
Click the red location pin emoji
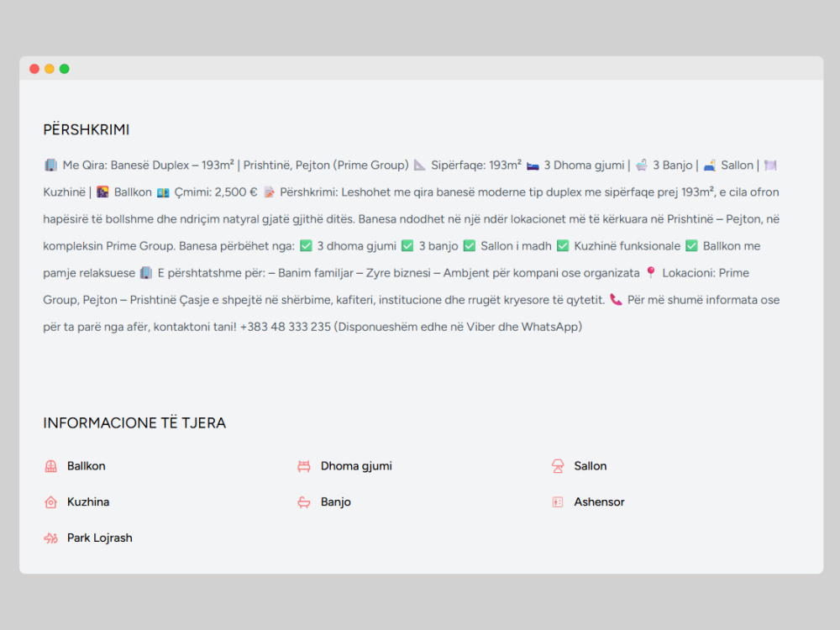(x=651, y=272)
